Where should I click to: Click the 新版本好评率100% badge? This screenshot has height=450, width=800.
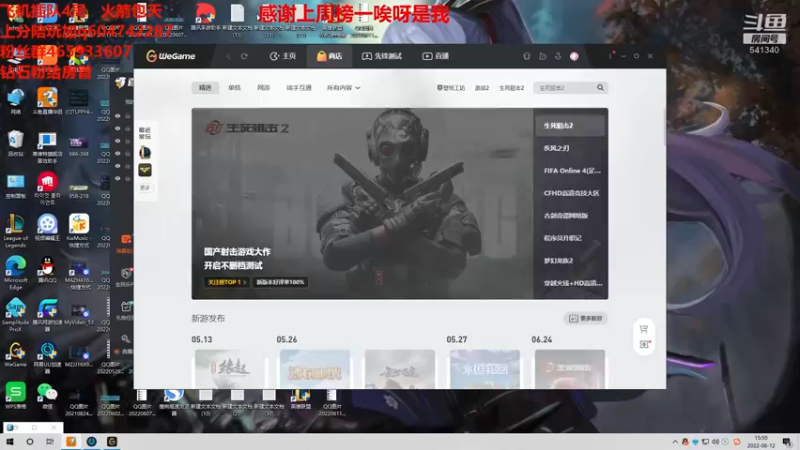(x=280, y=282)
